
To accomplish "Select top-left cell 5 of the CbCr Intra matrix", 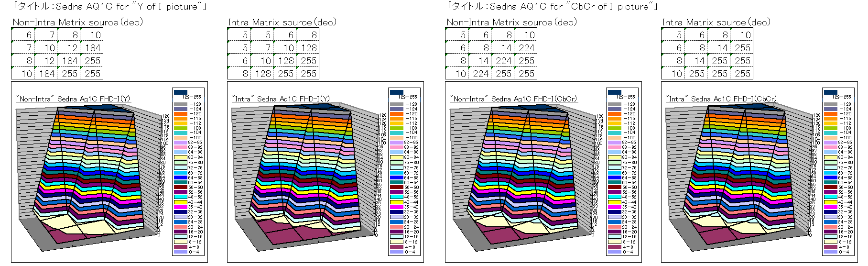I will tap(673, 35).
